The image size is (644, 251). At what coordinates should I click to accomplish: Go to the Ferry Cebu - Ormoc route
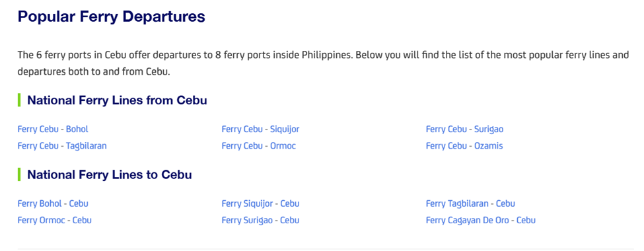coord(259,146)
